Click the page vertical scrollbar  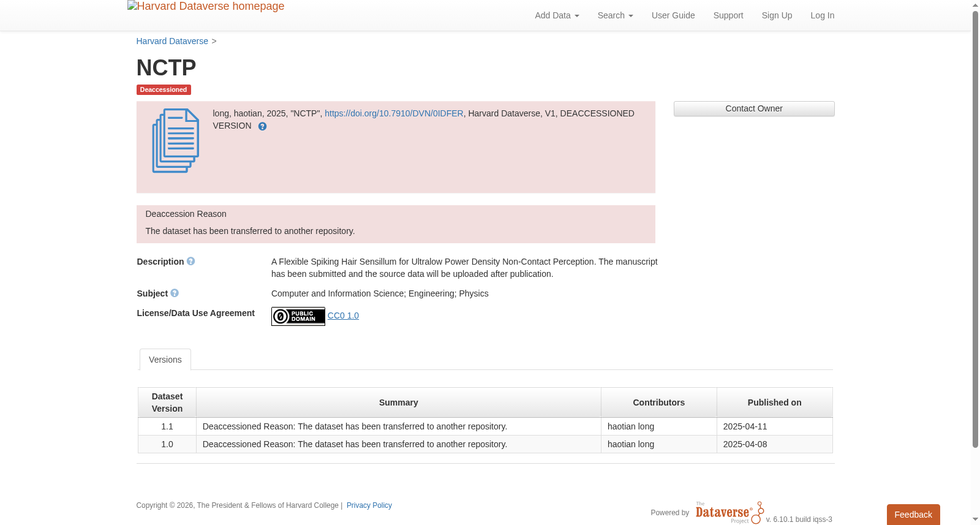click(975, 230)
